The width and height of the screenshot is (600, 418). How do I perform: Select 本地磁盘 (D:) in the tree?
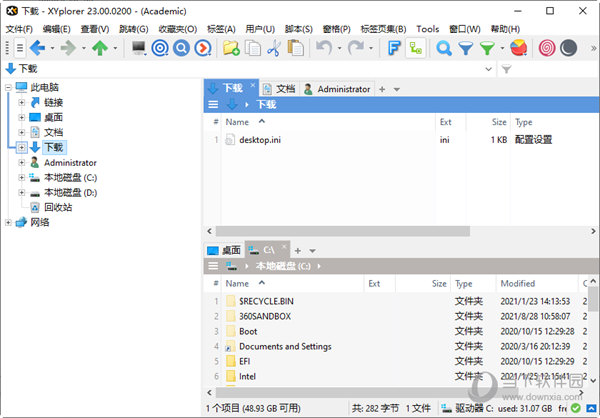(70, 193)
